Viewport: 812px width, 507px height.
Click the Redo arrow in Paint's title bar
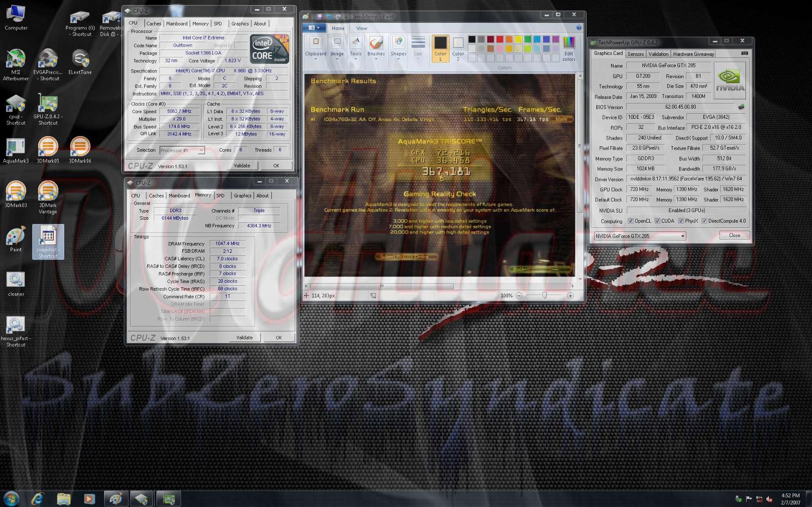(338, 17)
